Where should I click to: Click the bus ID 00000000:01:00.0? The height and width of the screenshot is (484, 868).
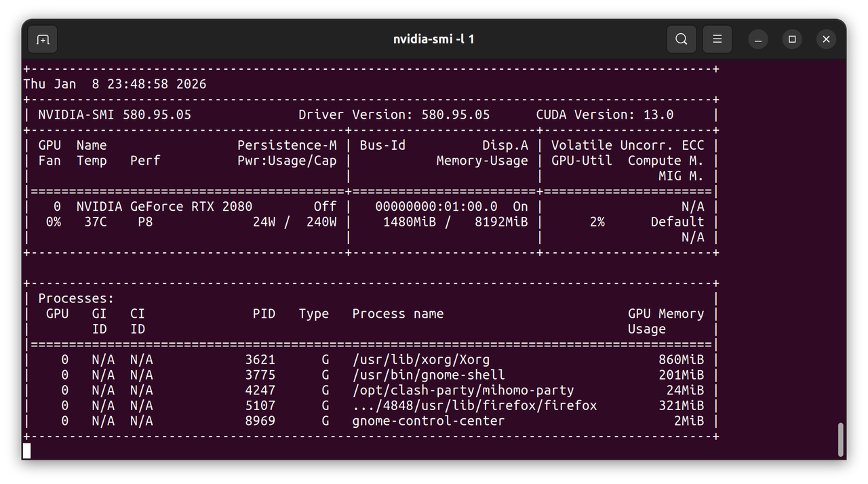[436, 206]
